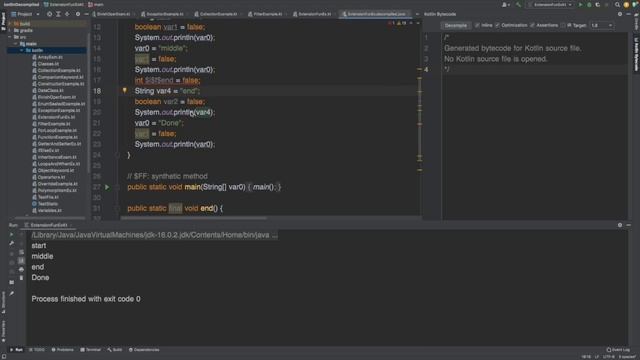
Task: Open Search Everywhere magnifier icon
Action: tap(617, 4)
